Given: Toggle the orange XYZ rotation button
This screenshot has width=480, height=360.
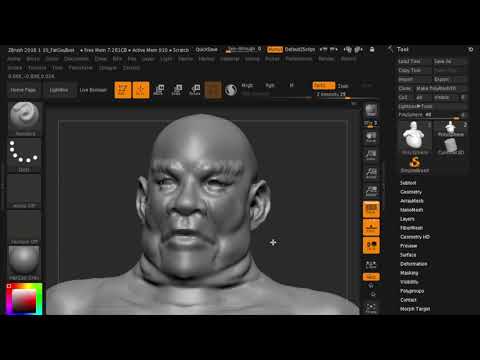Looking at the screenshot, I should (x=371, y=277).
